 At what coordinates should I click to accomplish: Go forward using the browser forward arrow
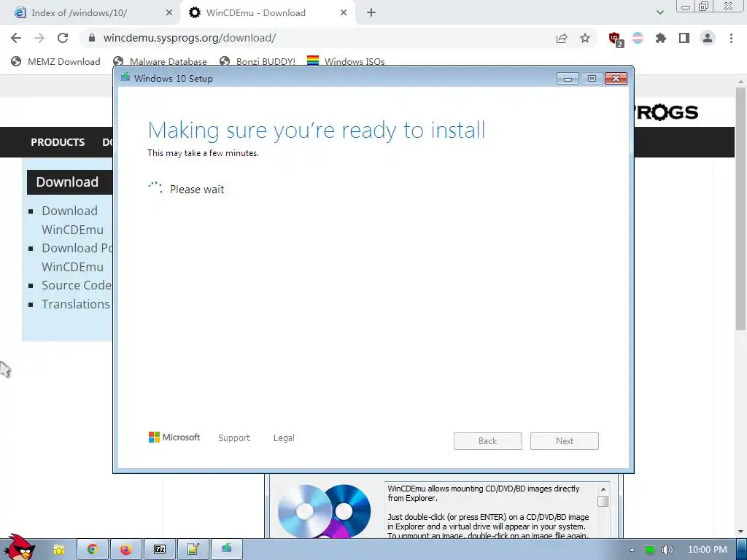tap(39, 38)
